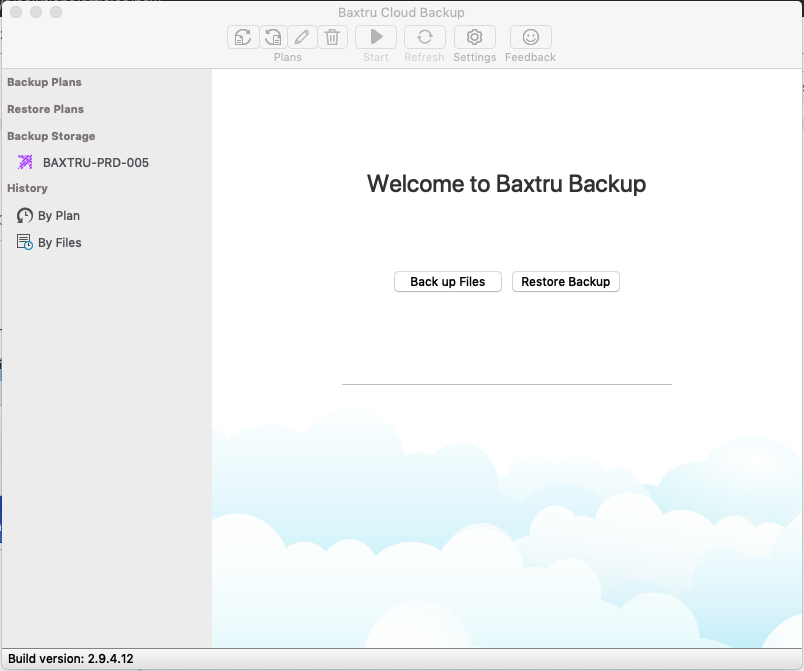Open Feedback via the smiley icon
The image size is (804, 671).
(x=531, y=37)
